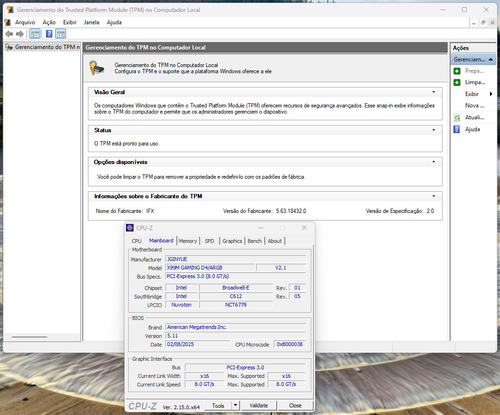
Task: Open the Ação menu
Action: click(49, 22)
